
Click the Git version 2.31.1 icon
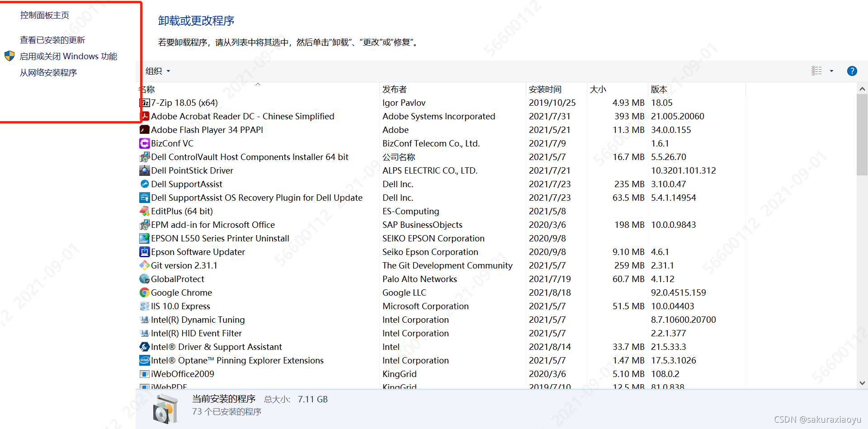(145, 266)
